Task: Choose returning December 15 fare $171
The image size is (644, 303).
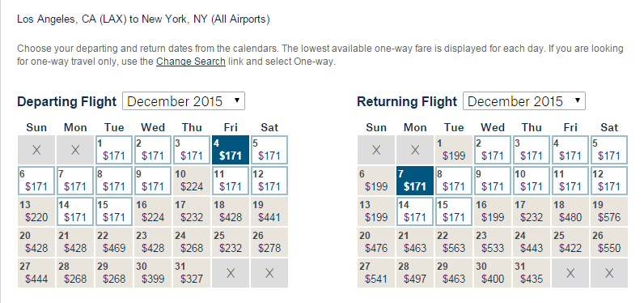Action: point(454,211)
